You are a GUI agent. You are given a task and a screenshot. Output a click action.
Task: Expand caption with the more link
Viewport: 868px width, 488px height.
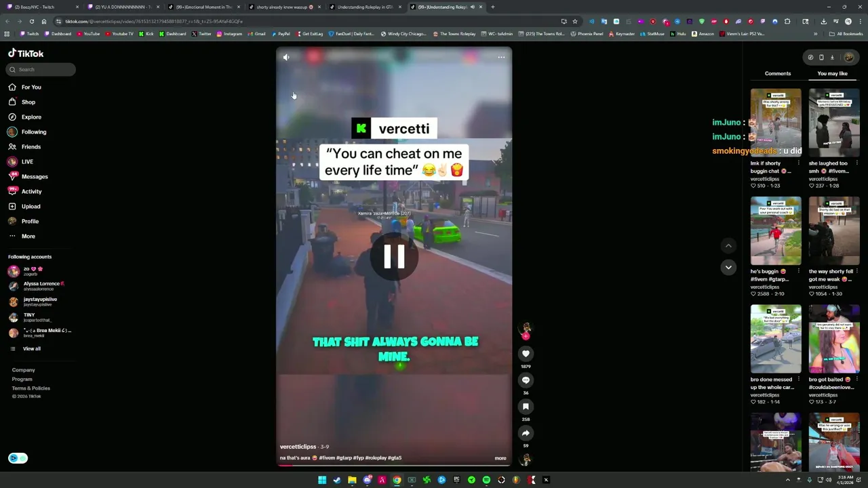[x=500, y=458]
